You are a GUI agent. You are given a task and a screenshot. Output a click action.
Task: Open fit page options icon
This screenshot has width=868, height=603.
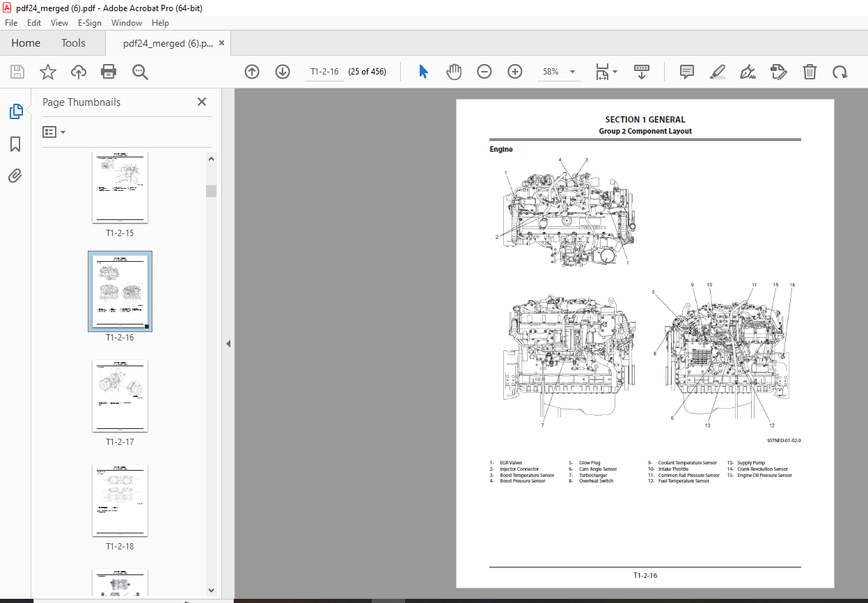click(x=606, y=72)
